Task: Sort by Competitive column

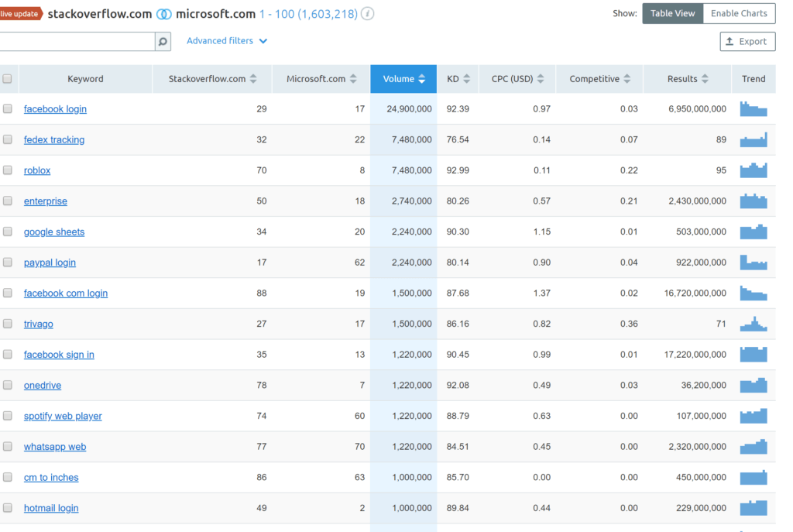Action: pos(600,79)
